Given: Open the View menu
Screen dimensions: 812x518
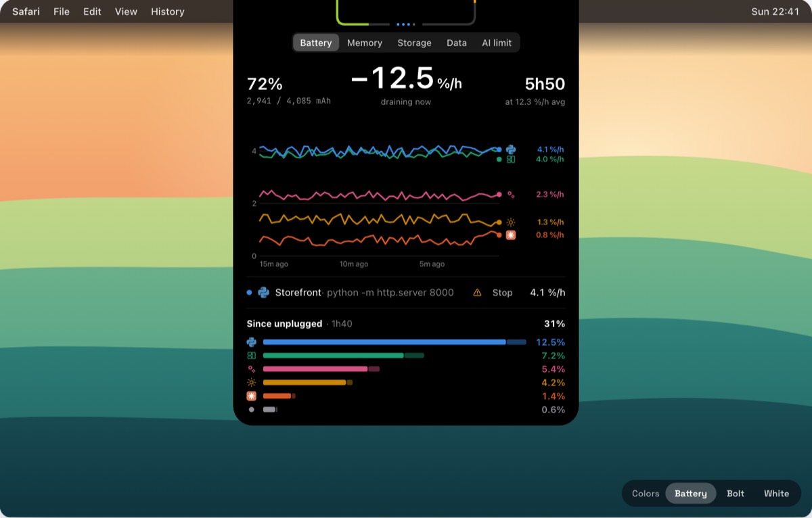Looking at the screenshot, I should click(x=126, y=11).
